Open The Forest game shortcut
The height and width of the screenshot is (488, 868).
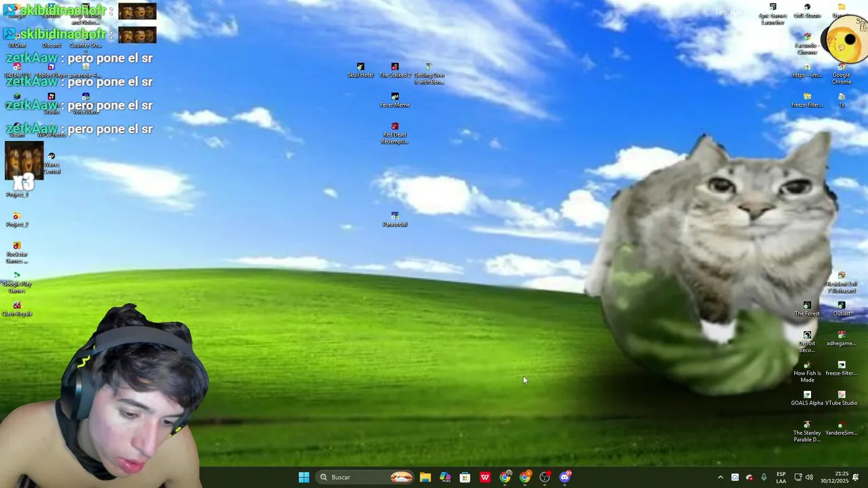[807, 309]
